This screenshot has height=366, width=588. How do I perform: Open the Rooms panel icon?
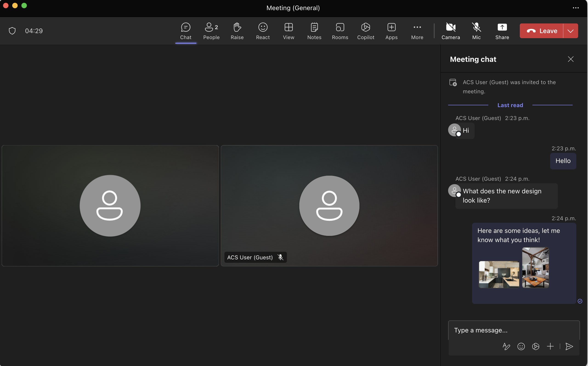340,30
